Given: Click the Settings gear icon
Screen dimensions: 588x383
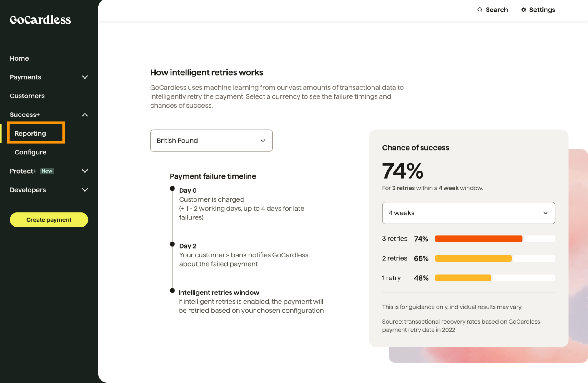Looking at the screenshot, I should point(524,10).
